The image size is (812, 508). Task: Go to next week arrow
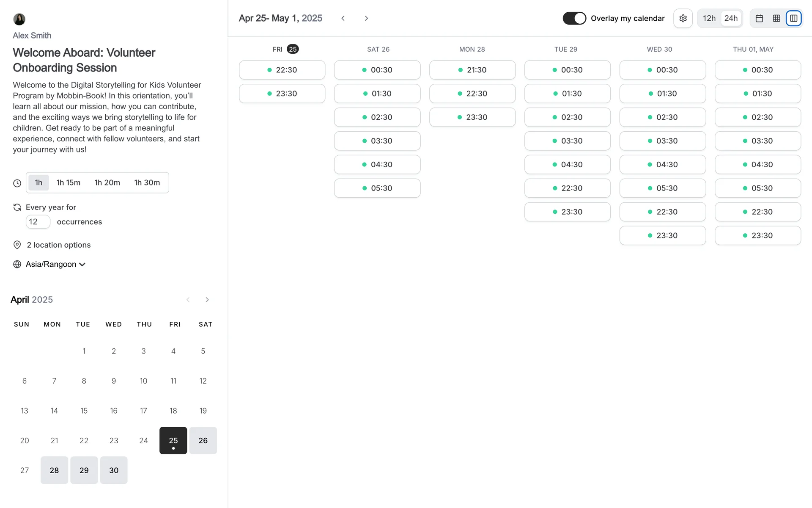pos(366,18)
